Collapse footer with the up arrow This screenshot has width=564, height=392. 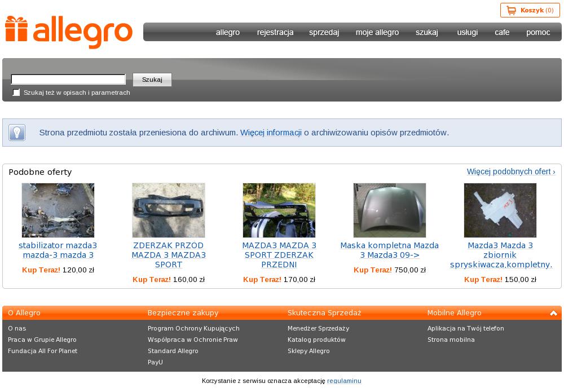point(554,313)
